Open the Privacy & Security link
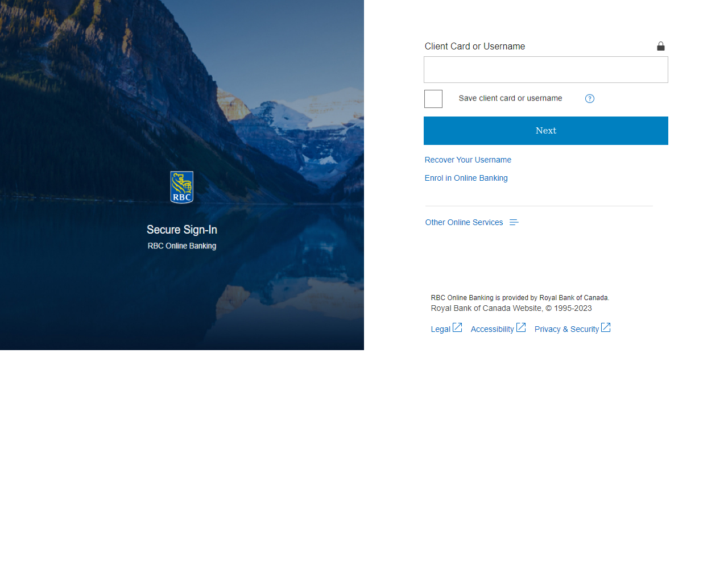Screen dimensions: 728x582 click(567, 329)
